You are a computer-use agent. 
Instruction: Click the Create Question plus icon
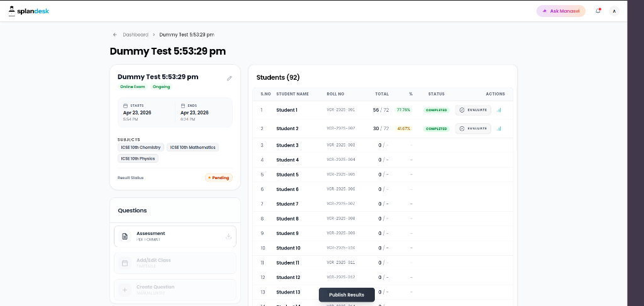coord(125,290)
